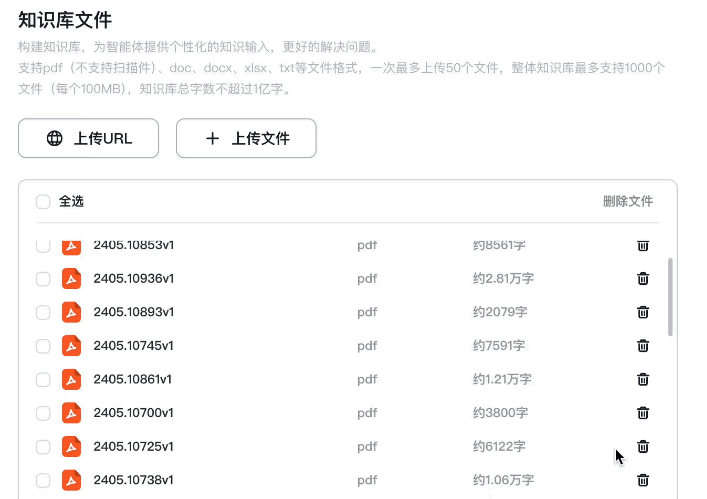Click the 上传文件 upload button
This screenshot has height=499, width=707.
246,139
